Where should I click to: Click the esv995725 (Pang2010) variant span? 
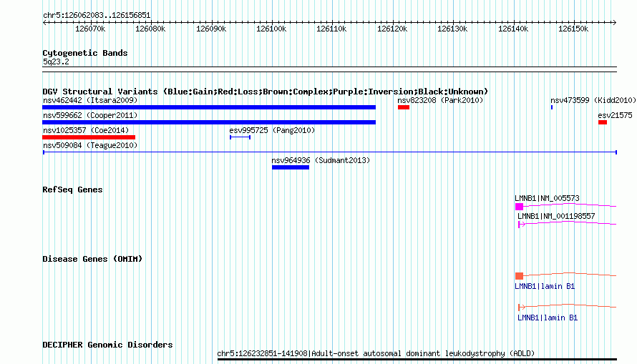click(240, 137)
